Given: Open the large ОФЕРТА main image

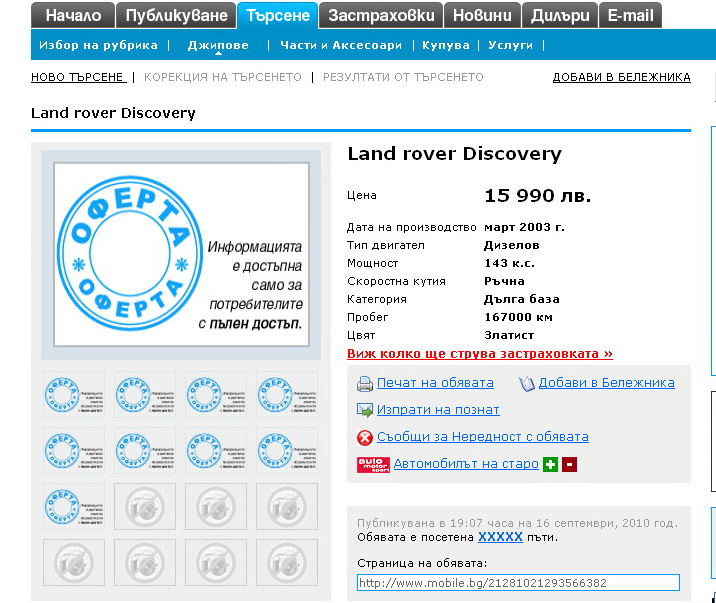Looking at the screenshot, I should pos(181,255).
